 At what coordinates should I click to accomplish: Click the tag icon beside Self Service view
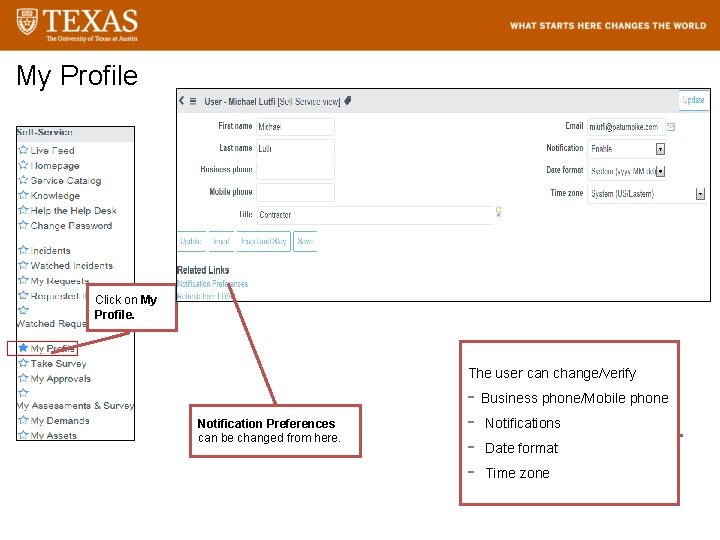[x=348, y=101]
